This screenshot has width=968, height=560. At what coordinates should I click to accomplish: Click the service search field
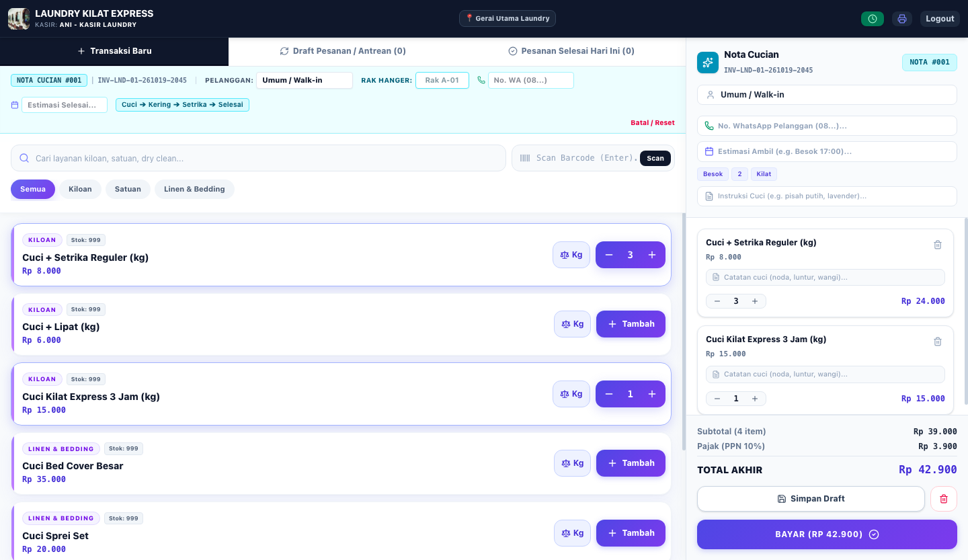coord(258,158)
